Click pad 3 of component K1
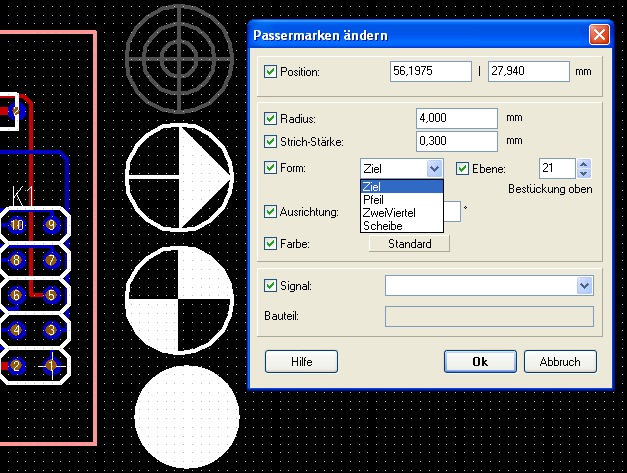The width and height of the screenshot is (627, 473). [51, 330]
